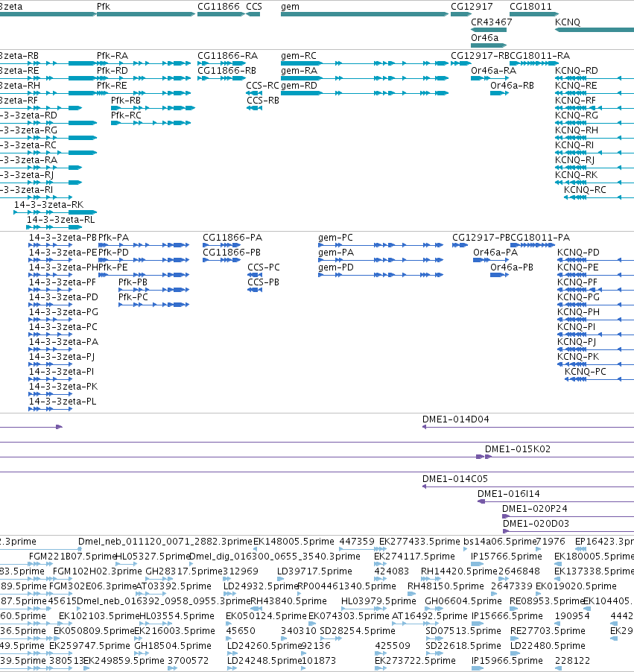Click the Or46a gene label

[x=484, y=38]
